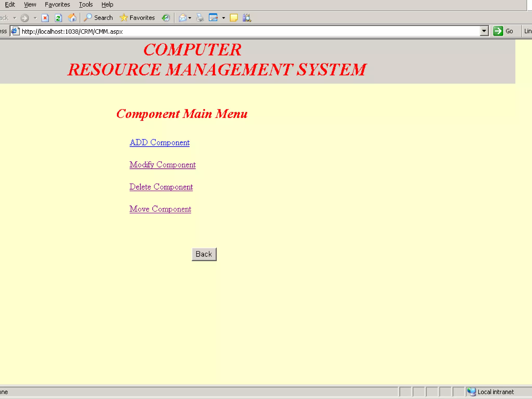
Task: Click the Forward arrow button
Action: (x=25, y=18)
